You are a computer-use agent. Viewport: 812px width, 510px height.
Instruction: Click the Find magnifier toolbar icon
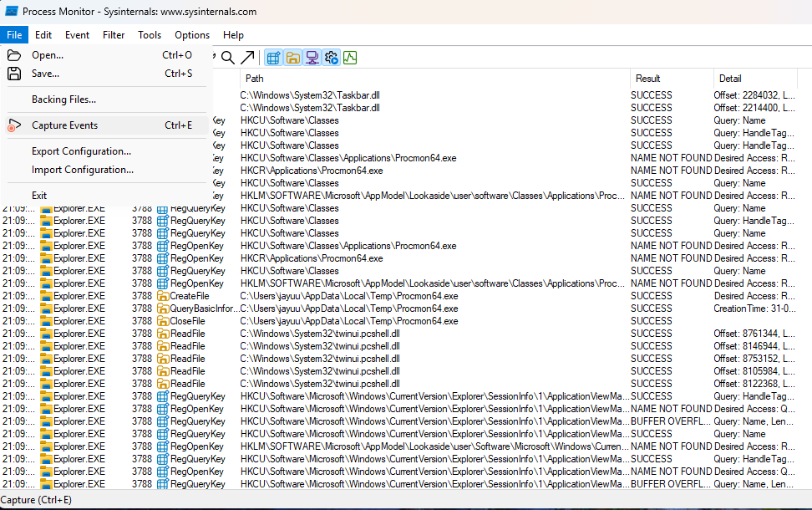pyautogui.click(x=228, y=58)
